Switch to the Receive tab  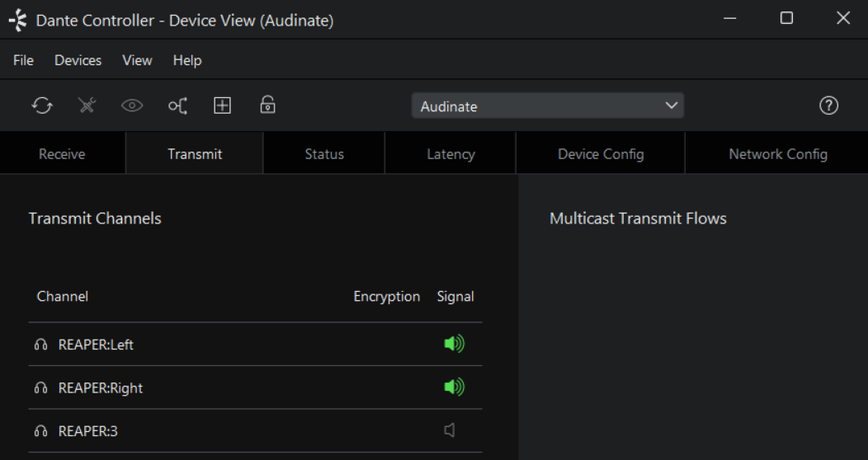62,153
